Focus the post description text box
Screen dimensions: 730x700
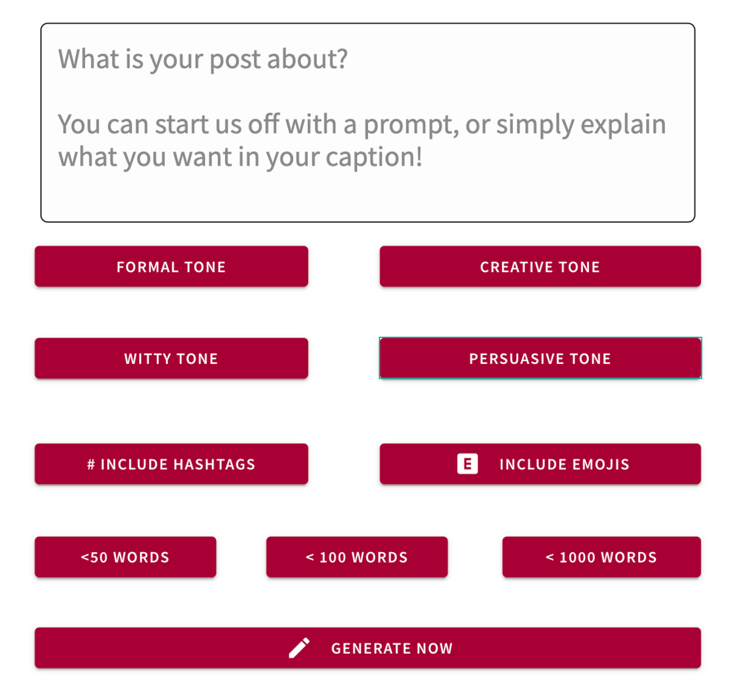click(x=367, y=123)
